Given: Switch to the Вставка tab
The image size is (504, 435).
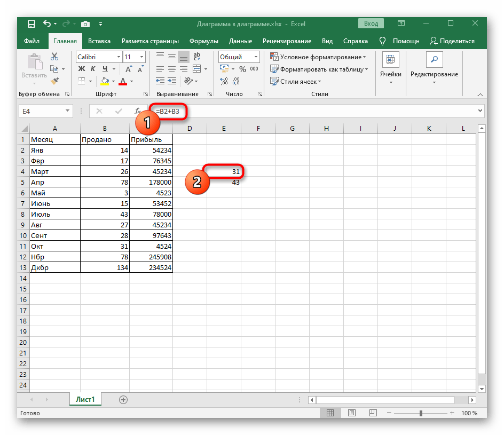Looking at the screenshot, I should point(99,41).
